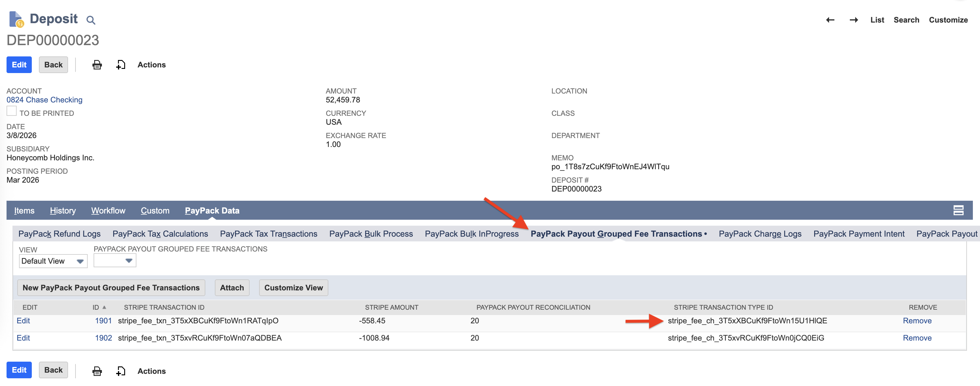The width and height of the screenshot is (980, 386).
Task: Click the page-with-arrow icon beside the bottom printer
Action: pos(121,371)
